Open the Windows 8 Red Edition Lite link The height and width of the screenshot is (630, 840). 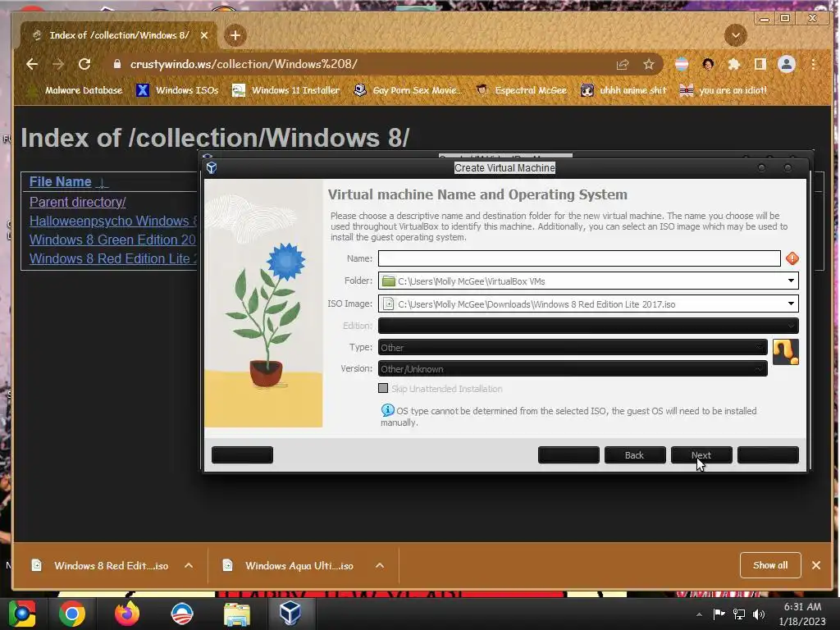113,258
